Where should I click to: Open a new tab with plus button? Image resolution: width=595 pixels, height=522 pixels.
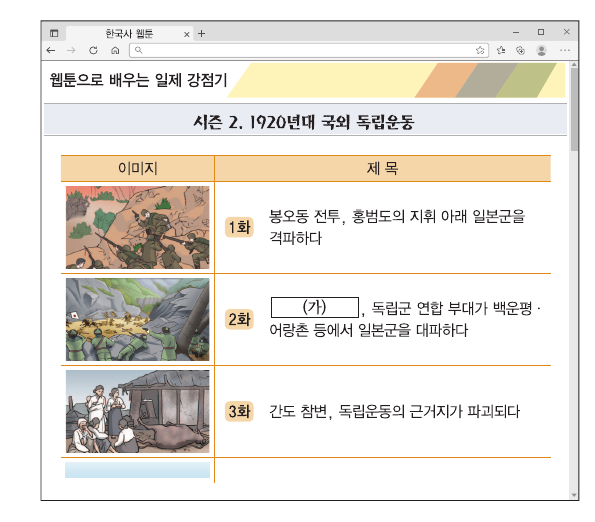[x=201, y=33]
